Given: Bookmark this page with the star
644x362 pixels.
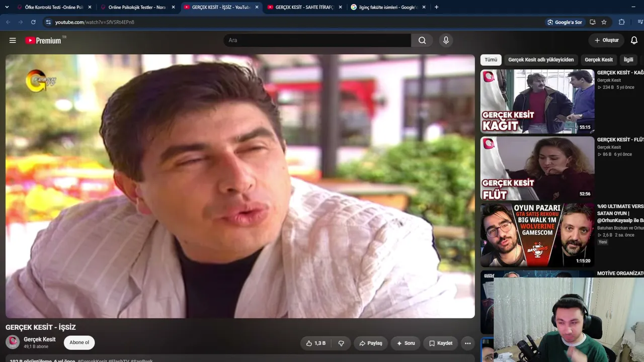Looking at the screenshot, I should point(604,22).
